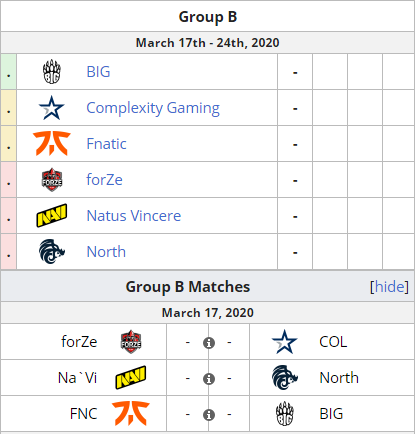Click the Fnatic logo in the standings table
The width and height of the screenshot is (417, 434).
52,144
